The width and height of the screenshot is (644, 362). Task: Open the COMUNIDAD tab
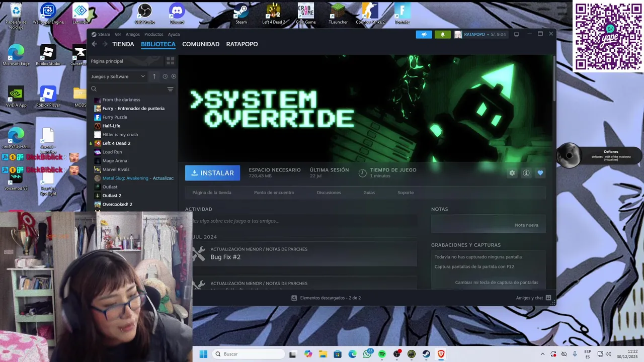coord(201,44)
